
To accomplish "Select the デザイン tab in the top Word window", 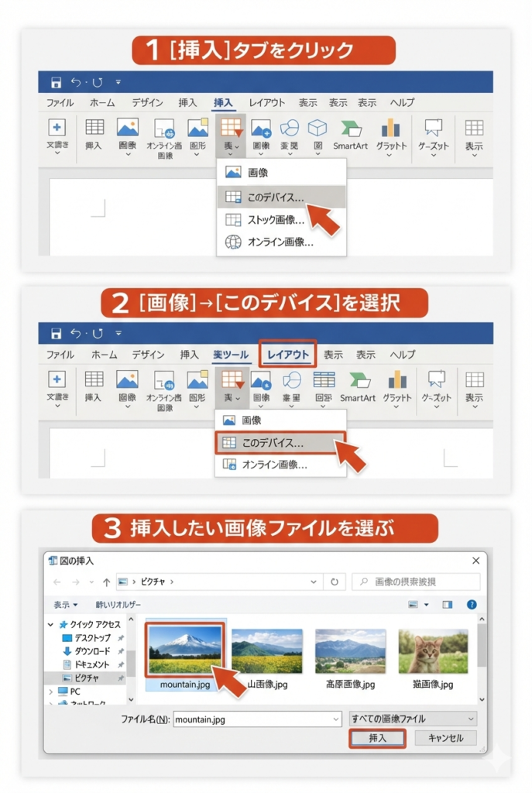I will [x=147, y=103].
